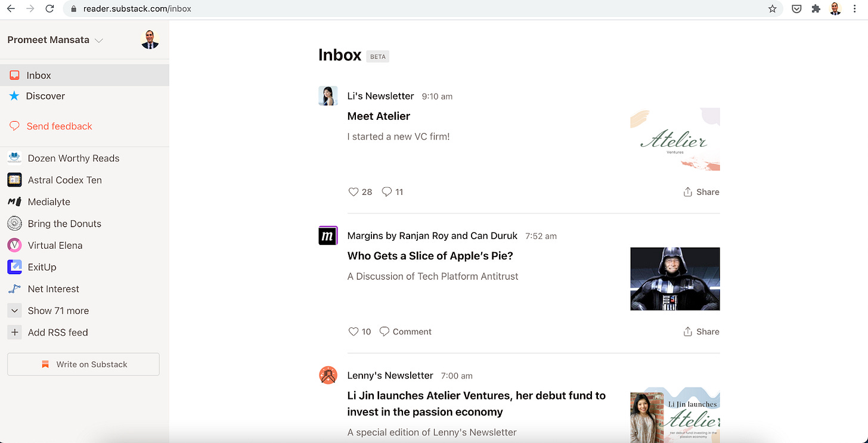Click the Send feedback speech bubble icon

click(x=14, y=126)
